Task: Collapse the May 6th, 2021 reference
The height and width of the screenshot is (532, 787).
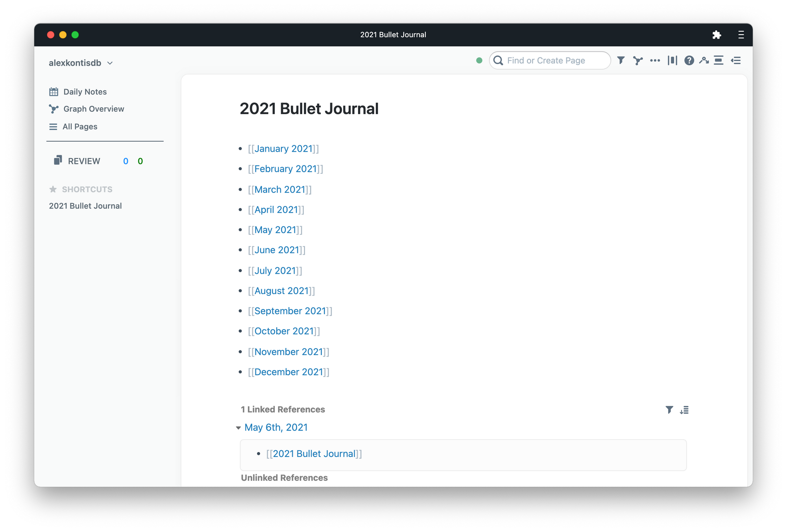Action: pyautogui.click(x=238, y=427)
